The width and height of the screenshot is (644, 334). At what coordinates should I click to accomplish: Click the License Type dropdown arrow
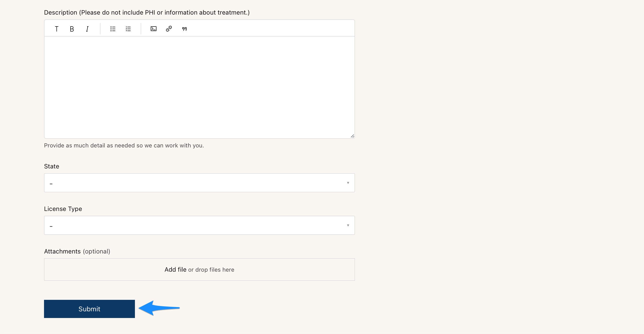(348, 225)
